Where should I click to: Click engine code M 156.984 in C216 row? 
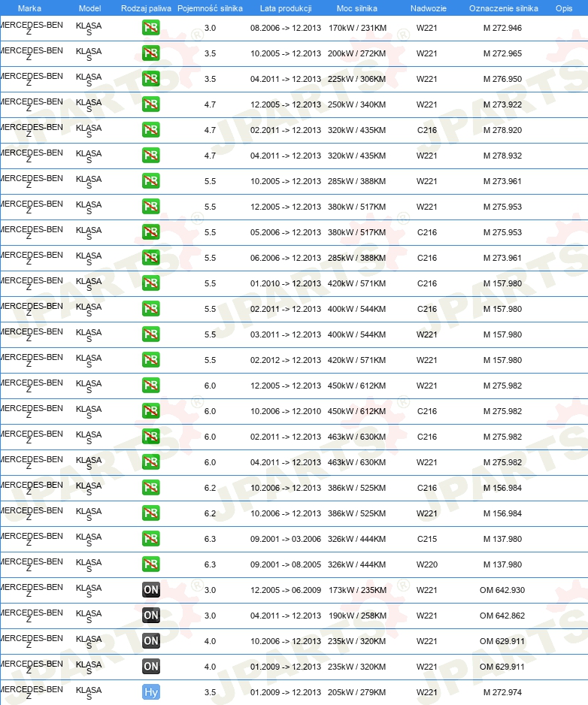coord(502,488)
